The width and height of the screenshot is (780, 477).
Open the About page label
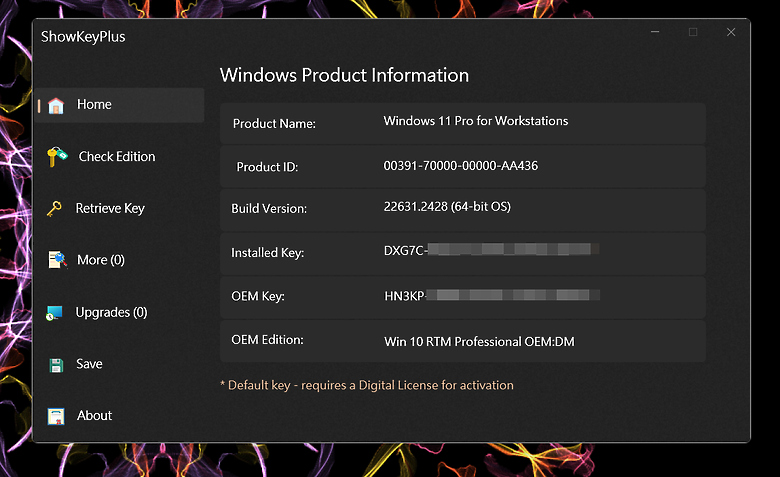(x=95, y=415)
